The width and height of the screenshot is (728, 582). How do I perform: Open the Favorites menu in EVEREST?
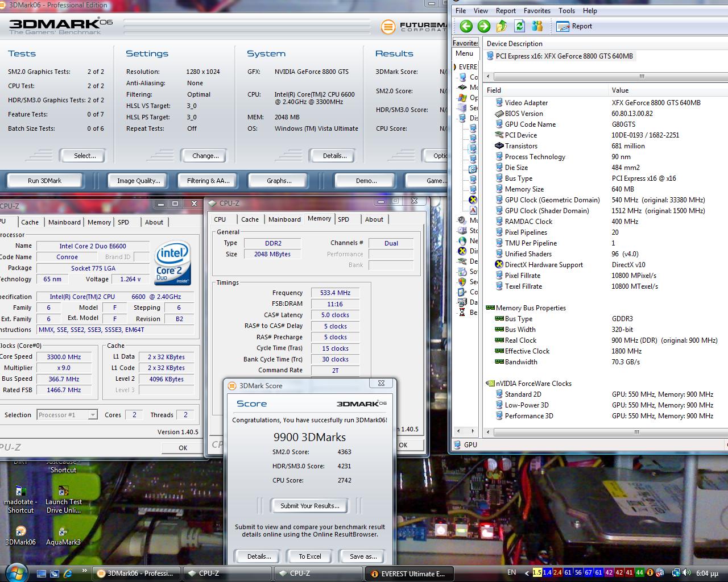click(x=537, y=11)
